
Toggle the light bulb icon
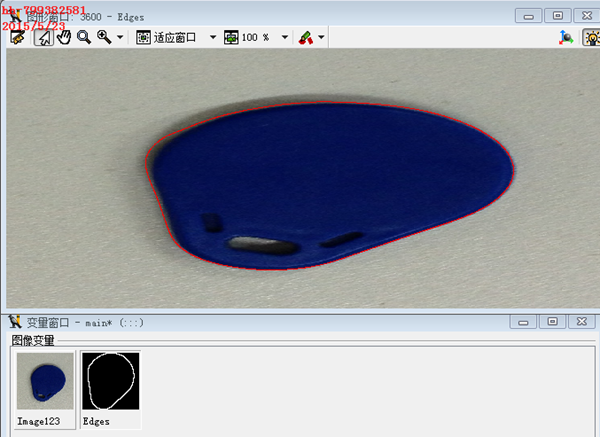coord(591,38)
